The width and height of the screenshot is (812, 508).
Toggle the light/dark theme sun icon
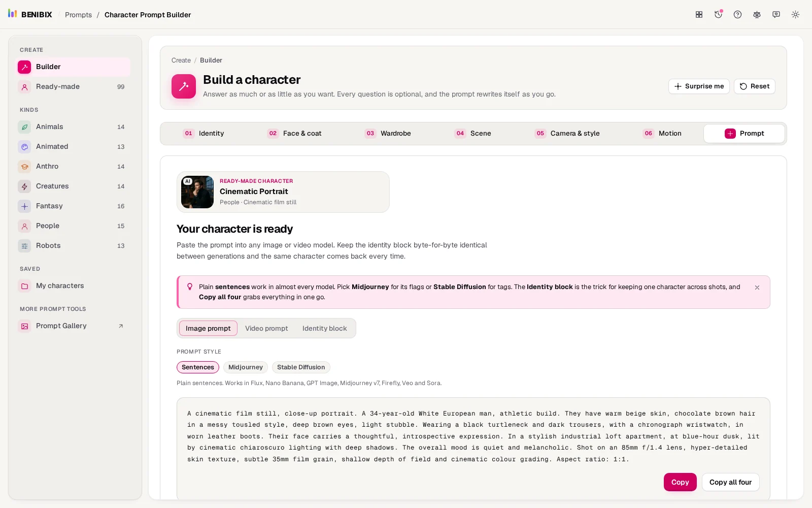click(x=795, y=15)
